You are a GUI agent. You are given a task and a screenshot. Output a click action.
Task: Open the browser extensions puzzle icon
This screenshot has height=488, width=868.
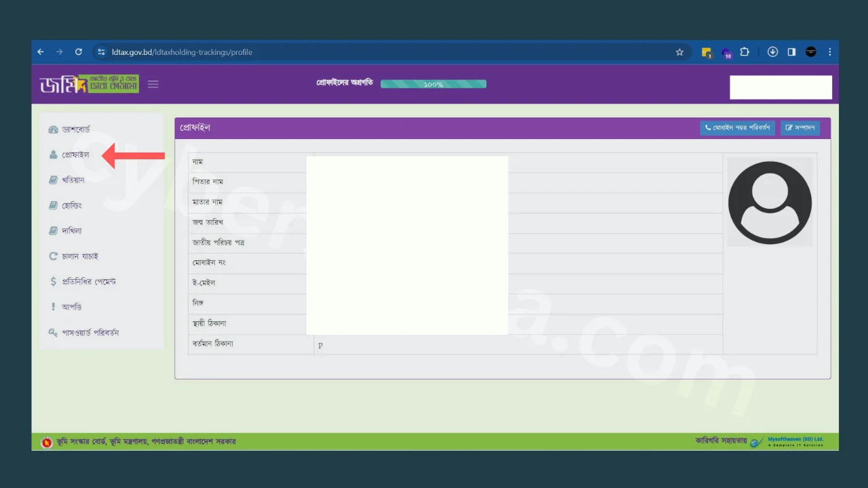(x=745, y=52)
